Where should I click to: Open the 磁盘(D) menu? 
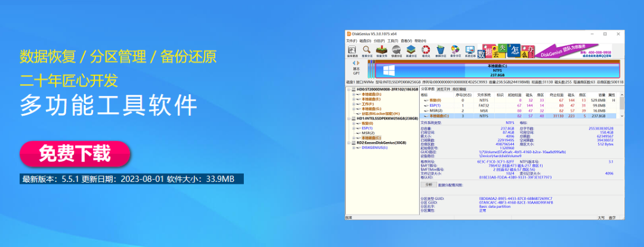tap(365, 41)
